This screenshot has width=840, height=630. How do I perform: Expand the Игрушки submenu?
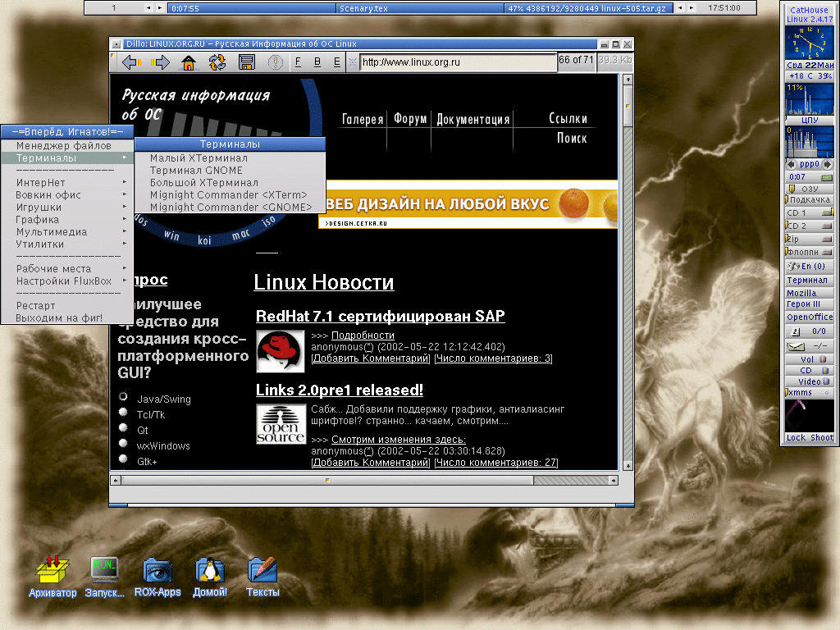click(67, 208)
